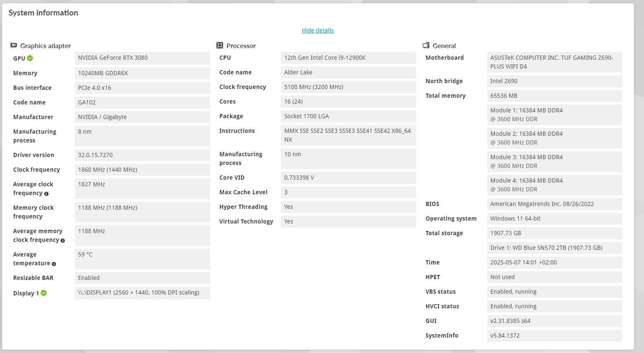Click the Virtual Technology Yes value
The width and height of the screenshot is (644, 353).
click(348, 221)
